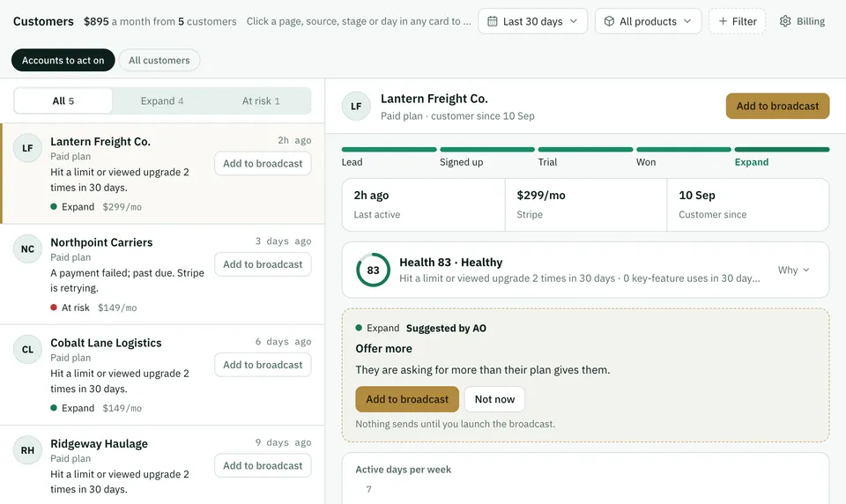Click the calendar icon in date range selector
Viewport: 846px width, 504px height.
(492, 21)
